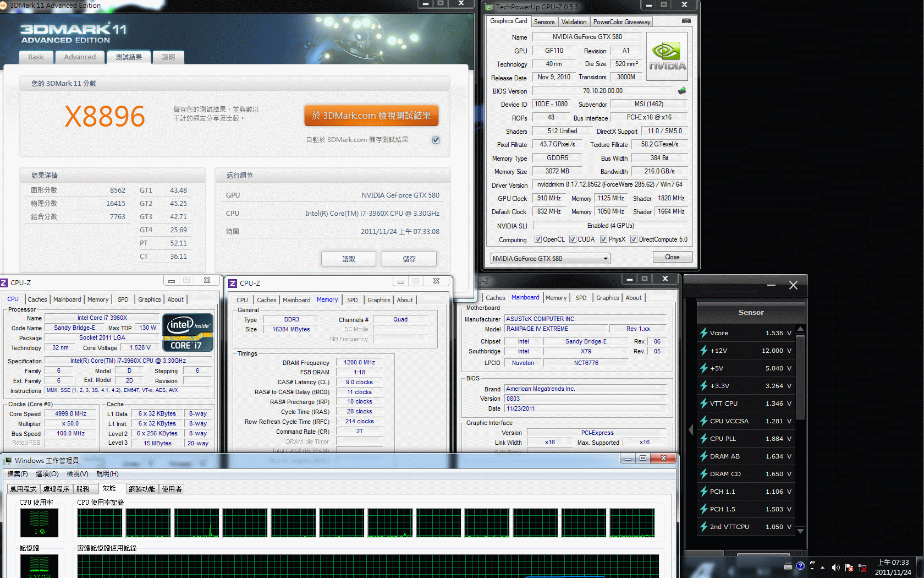Open the SPD tab in CPU-Z Memory window
This screenshot has width=924, height=578.
[353, 300]
